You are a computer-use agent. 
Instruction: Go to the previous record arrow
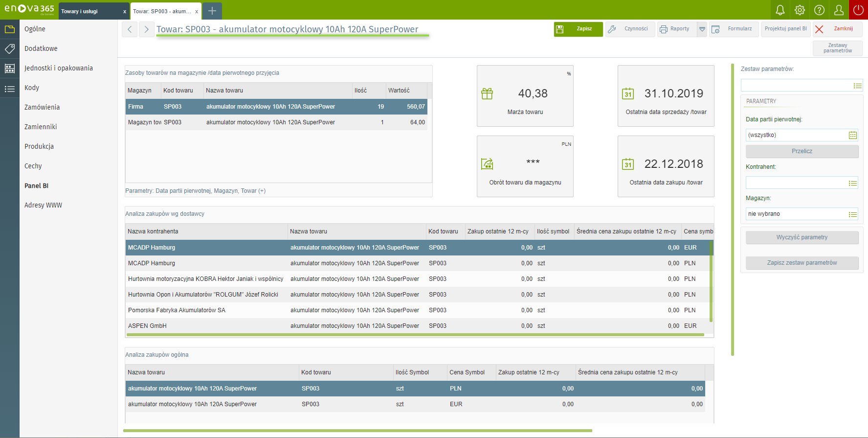(x=130, y=29)
